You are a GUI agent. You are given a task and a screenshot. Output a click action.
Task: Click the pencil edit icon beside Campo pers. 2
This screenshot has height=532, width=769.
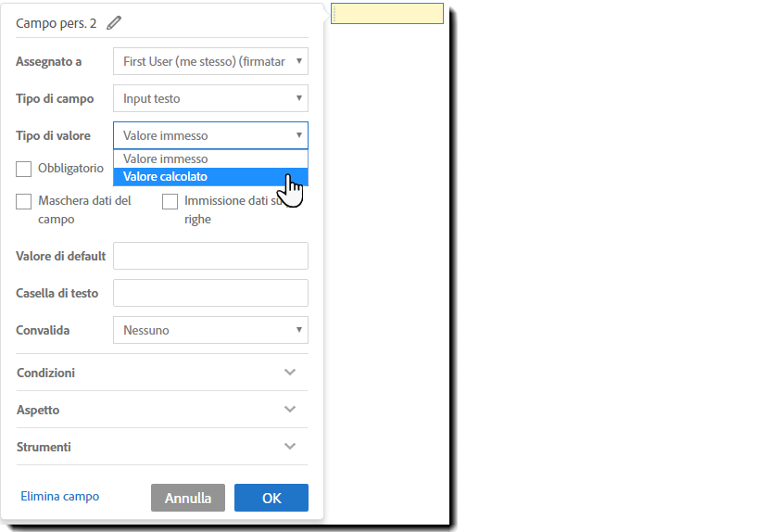click(114, 23)
